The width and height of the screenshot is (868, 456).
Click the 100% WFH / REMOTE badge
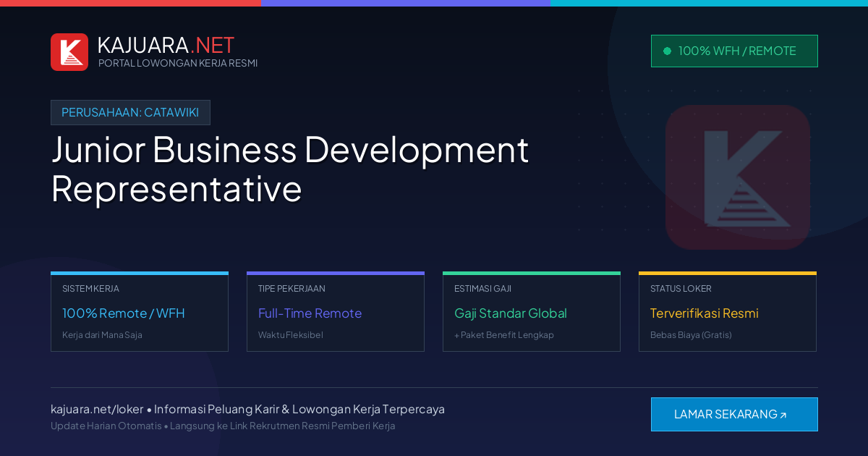tap(734, 51)
